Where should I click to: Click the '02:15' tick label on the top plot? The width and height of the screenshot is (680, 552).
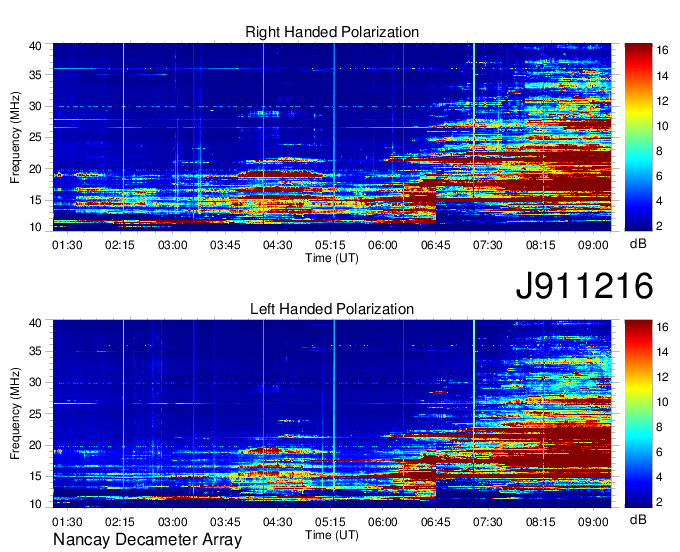tap(120, 245)
